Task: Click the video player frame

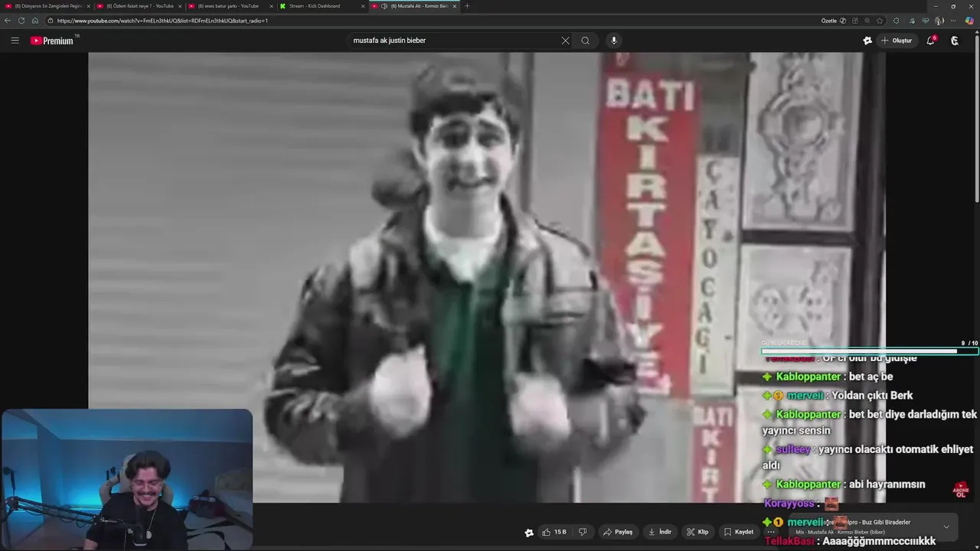Action: pos(486,277)
